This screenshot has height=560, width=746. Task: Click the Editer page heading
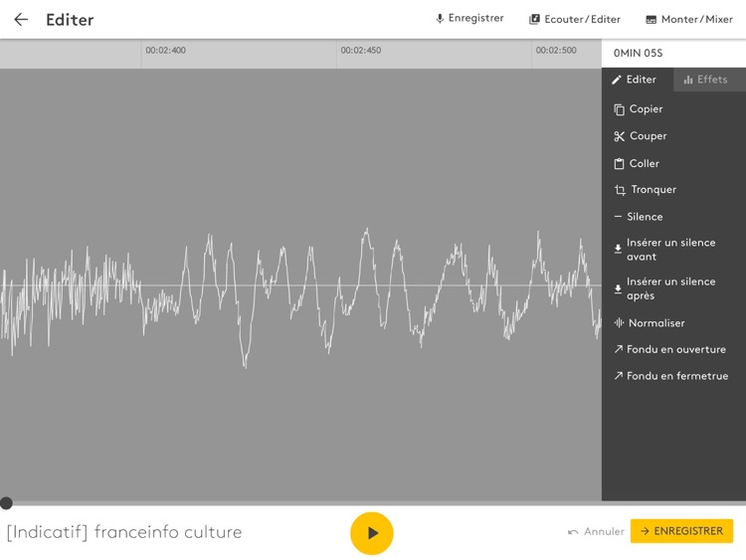pos(70,20)
